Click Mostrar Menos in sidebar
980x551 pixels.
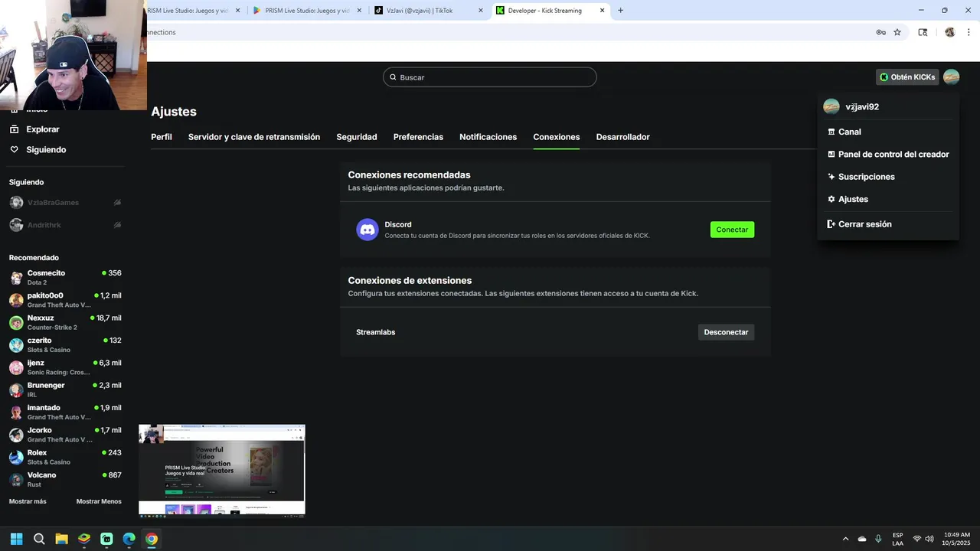click(x=99, y=501)
